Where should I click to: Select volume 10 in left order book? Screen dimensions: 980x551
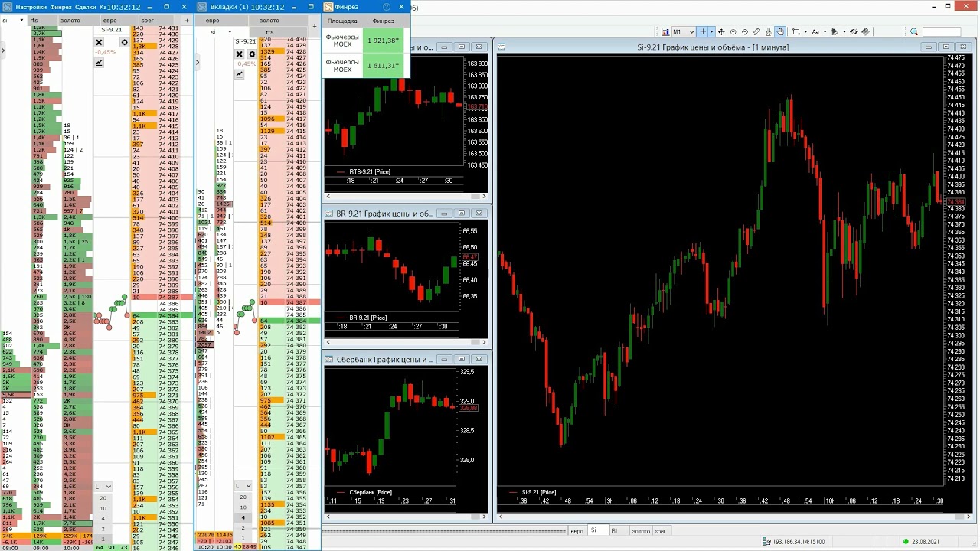pos(103,508)
